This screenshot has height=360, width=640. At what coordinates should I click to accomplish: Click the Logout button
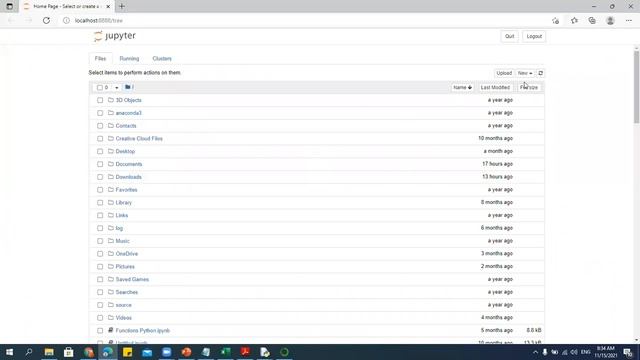point(534,36)
